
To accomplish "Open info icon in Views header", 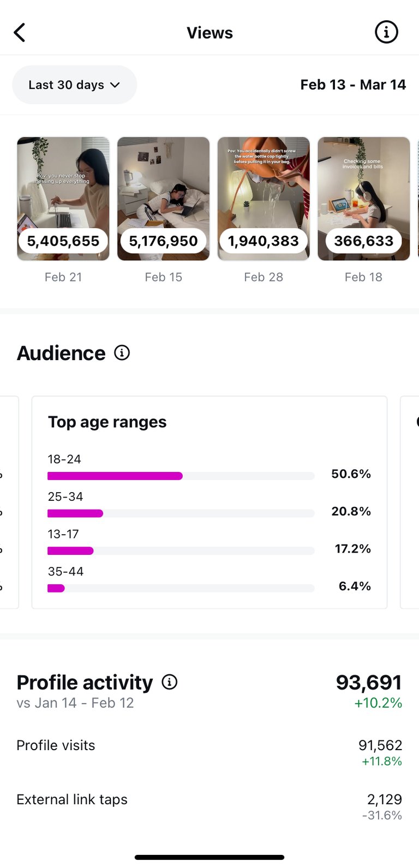I will pos(386,33).
